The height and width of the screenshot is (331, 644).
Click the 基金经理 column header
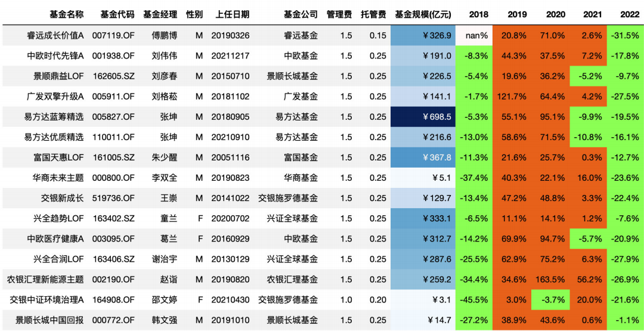click(x=160, y=15)
